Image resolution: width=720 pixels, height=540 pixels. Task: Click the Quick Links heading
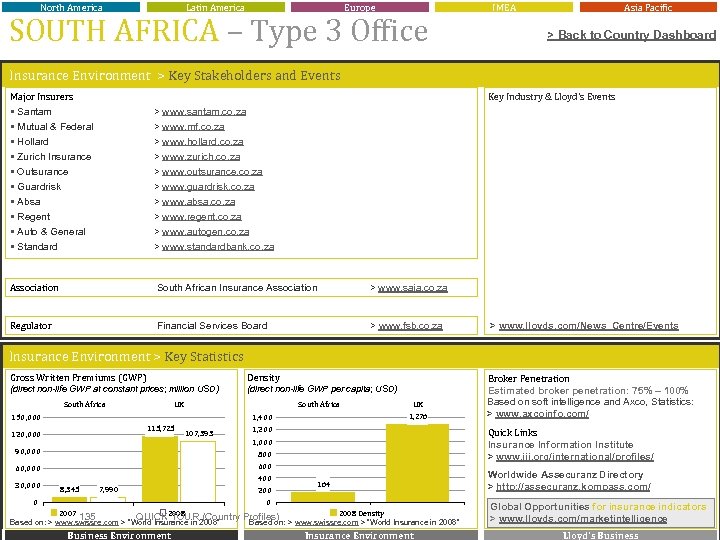(512, 433)
